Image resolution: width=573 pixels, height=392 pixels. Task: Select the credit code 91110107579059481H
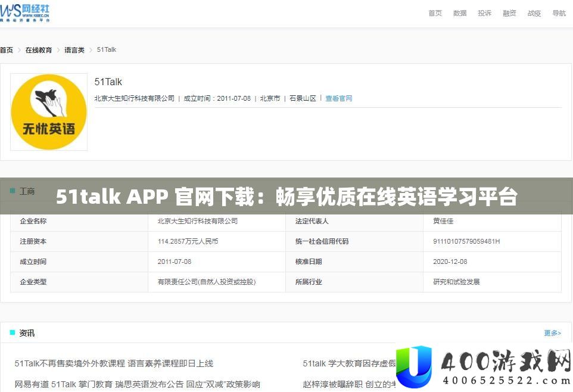pos(466,241)
